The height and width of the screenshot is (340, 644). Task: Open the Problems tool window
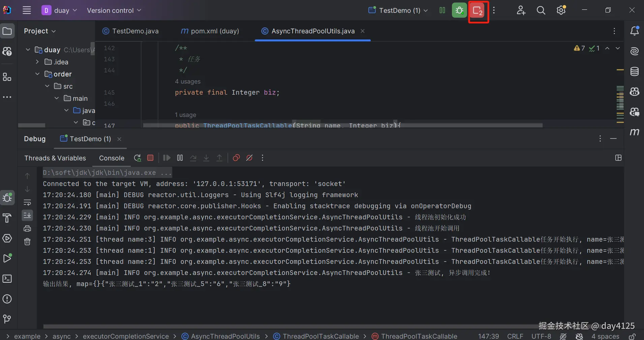pos(7,299)
